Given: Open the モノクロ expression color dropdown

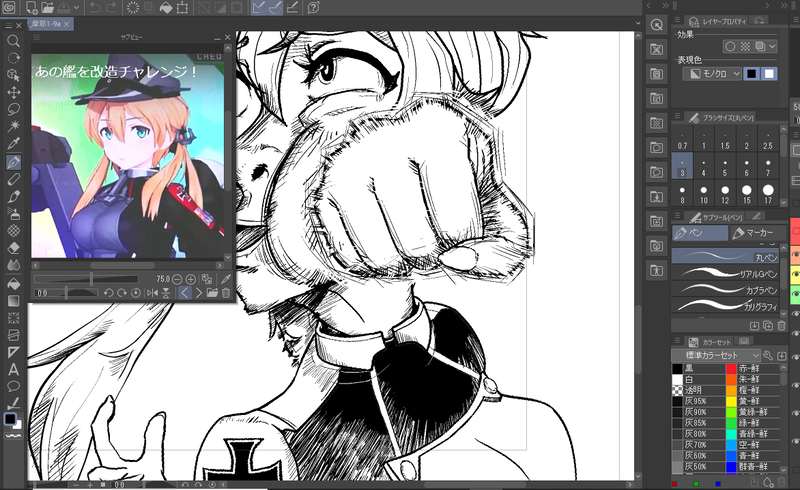Looking at the screenshot, I should (712, 74).
